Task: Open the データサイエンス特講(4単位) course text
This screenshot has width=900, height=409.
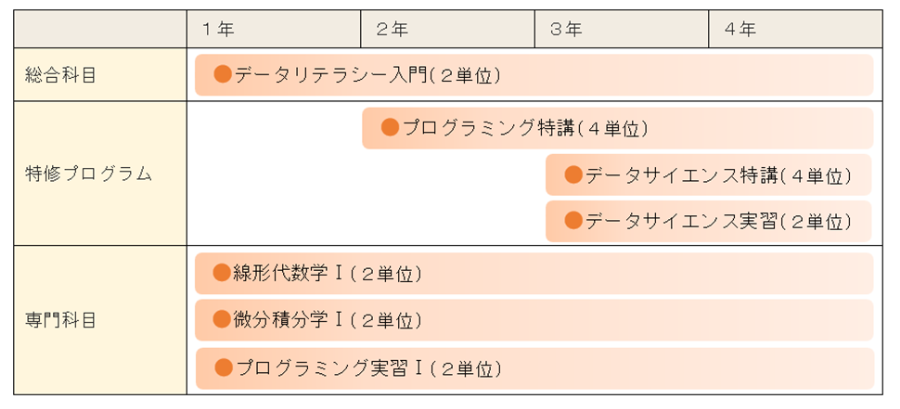Action: click(x=718, y=176)
